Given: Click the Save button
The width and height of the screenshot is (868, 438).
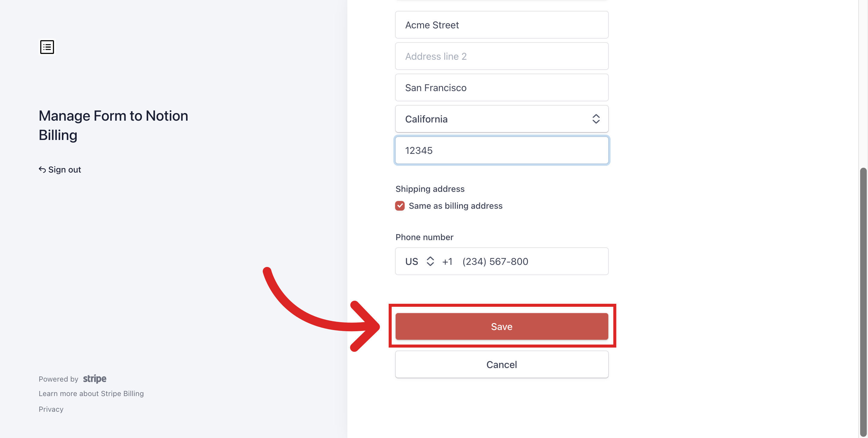Looking at the screenshot, I should click(501, 326).
